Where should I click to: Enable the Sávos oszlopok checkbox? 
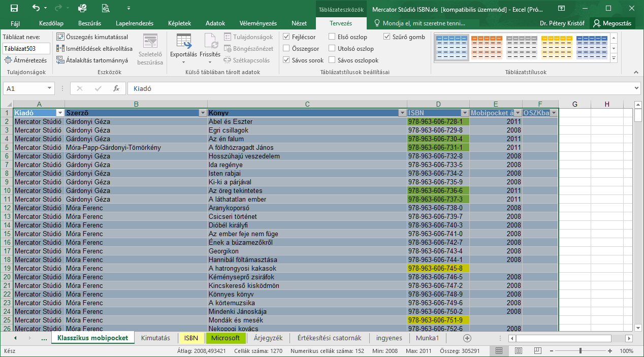332,60
